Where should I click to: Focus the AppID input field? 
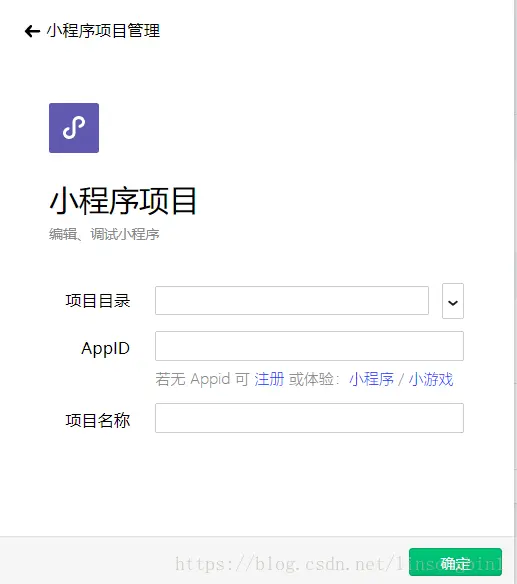[309, 346]
